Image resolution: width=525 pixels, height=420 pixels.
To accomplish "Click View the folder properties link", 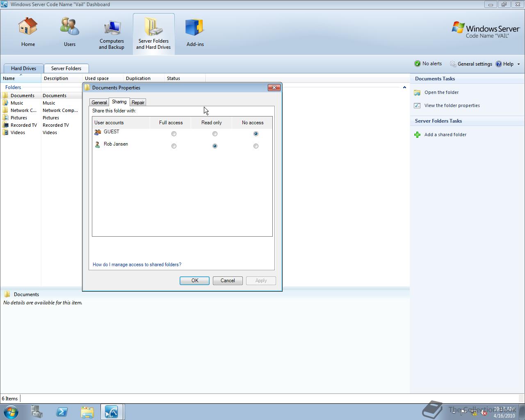I will [452, 105].
